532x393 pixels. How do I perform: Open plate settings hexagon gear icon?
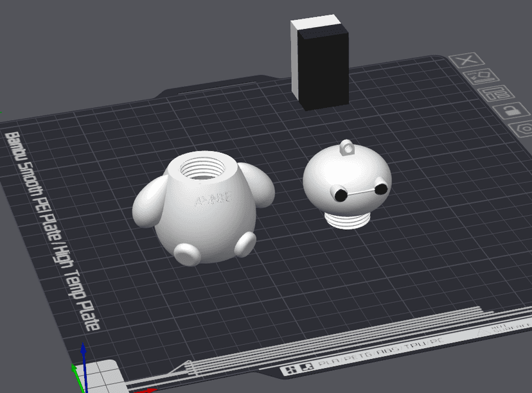tap(522, 129)
